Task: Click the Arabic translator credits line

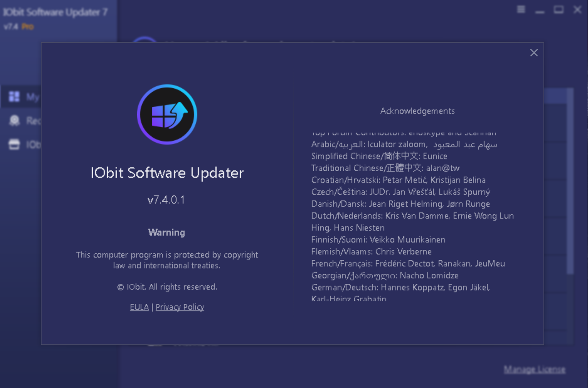Action: click(404, 144)
